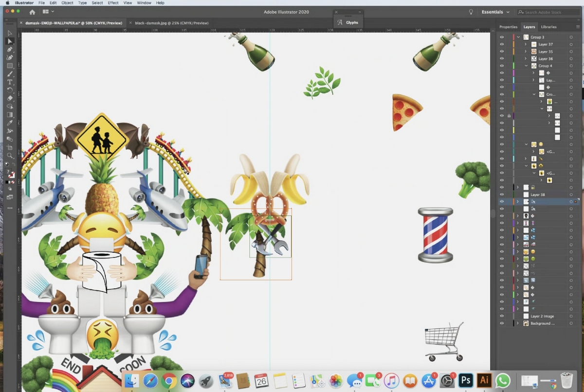Open the Essentials workspace dropdown
The width and height of the screenshot is (584, 392).
click(495, 12)
